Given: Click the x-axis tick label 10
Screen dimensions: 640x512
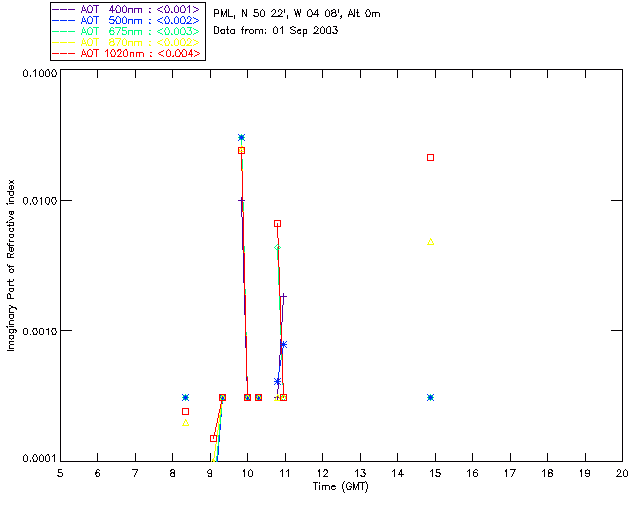Looking at the screenshot, I should click(x=247, y=473).
